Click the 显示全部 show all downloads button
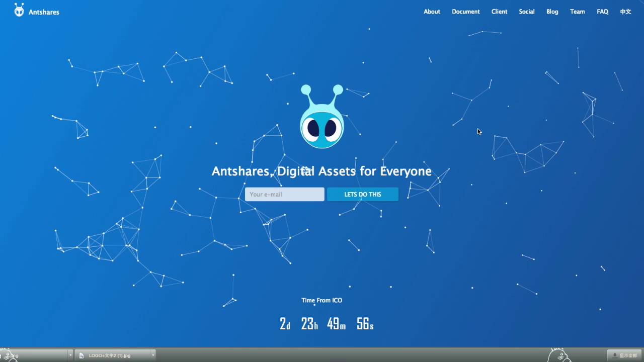This screenshot has width=644, height=362. click(x=624, y=355)
